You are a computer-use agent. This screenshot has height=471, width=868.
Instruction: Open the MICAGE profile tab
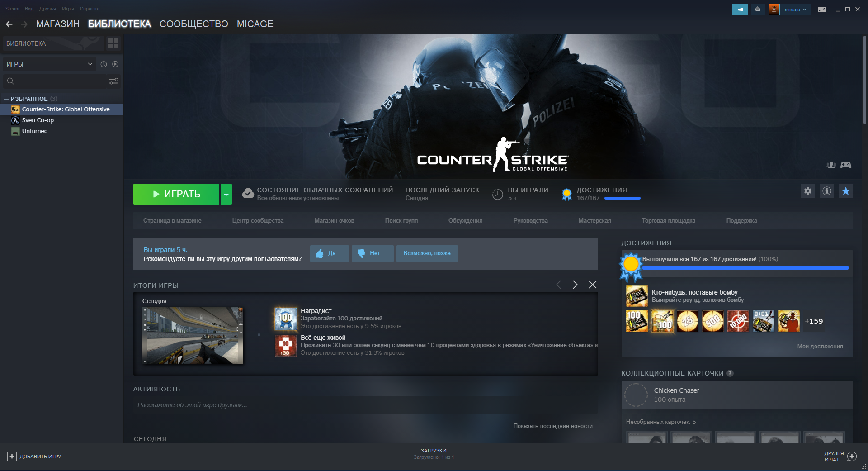(255, 24)
